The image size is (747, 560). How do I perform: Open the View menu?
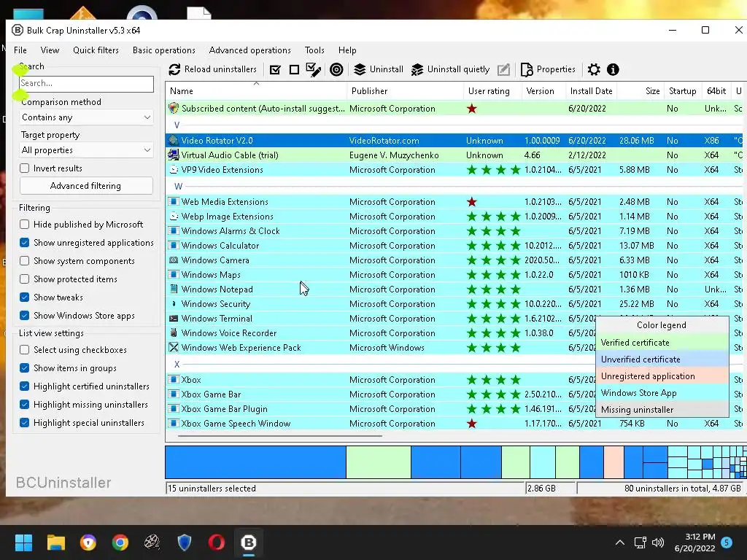(x=50, y=50)
